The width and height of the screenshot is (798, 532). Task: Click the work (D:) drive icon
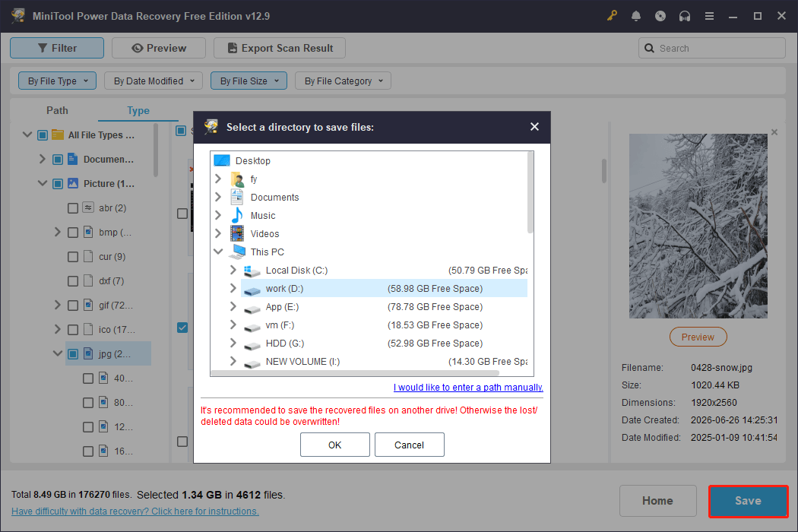click(x=252, y=290)
